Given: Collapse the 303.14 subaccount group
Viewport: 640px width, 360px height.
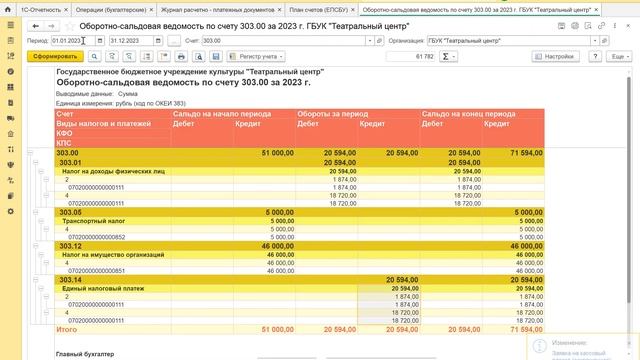Looking at the screenshot, I should 36,280.
